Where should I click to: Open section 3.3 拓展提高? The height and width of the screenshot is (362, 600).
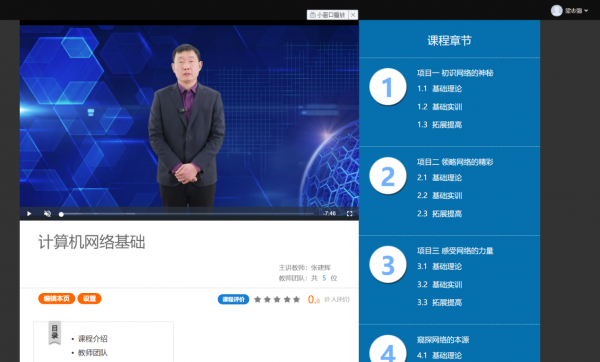(439, 302)
